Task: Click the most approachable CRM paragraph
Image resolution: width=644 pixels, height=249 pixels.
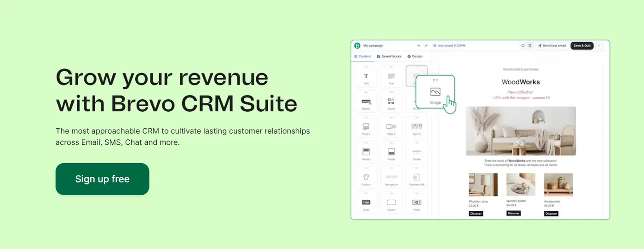Action: point(183,136)
